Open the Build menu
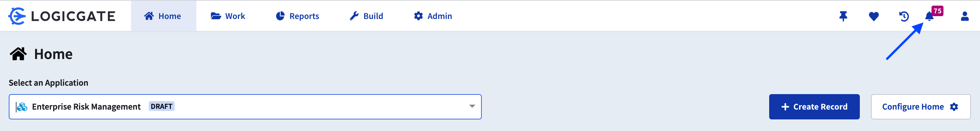The image size is (980, 131). click(x=366, y=16)
